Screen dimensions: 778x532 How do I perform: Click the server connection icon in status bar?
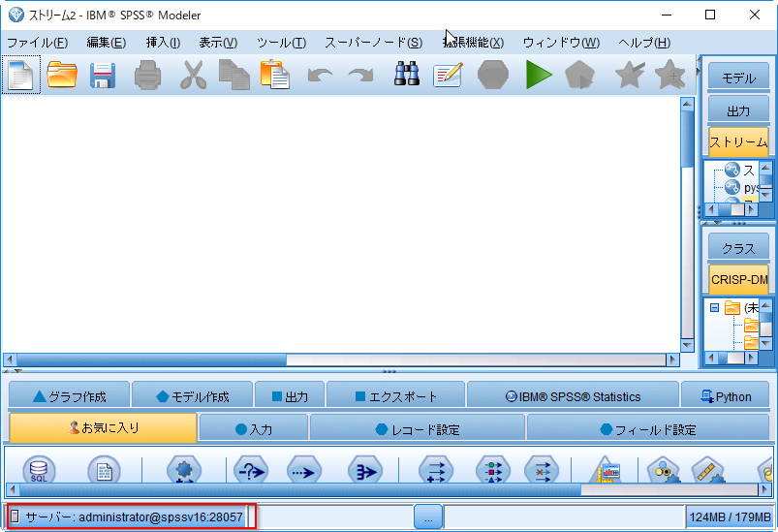[x=15, y=516]
